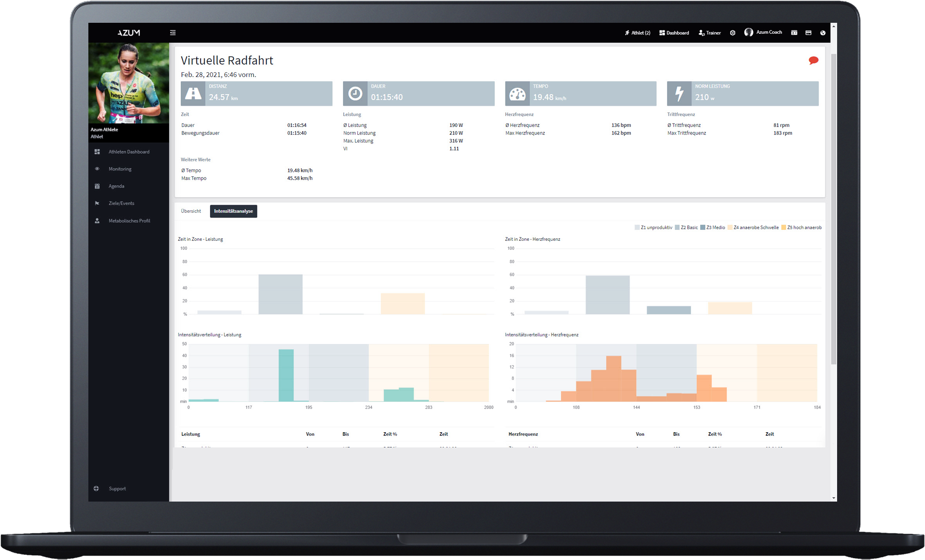Screen dimensions: 925x560
Task: Click the athlete profile photo
Action: [x=128, y=83]
